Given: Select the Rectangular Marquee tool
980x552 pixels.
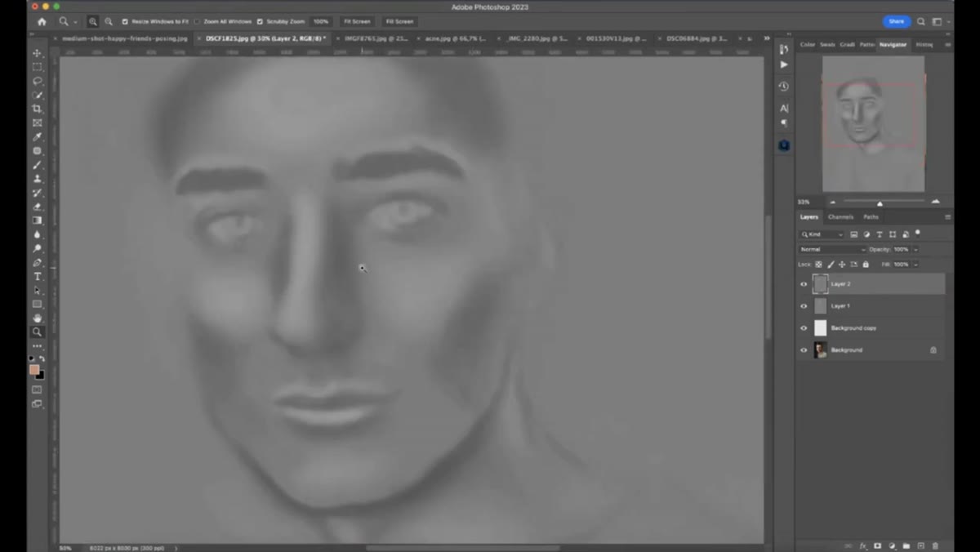Looking at the screenshot, I should pos(37,67).
